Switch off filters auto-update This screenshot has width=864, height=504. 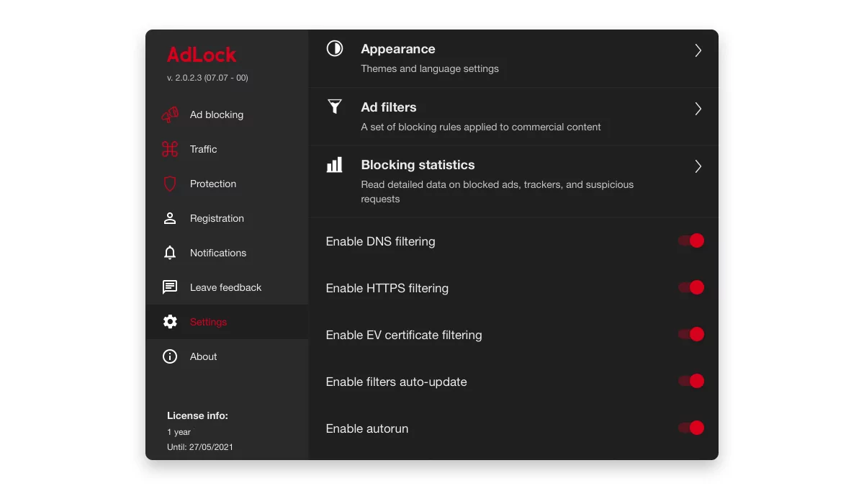pyautogui.click(x=691, y=382)
